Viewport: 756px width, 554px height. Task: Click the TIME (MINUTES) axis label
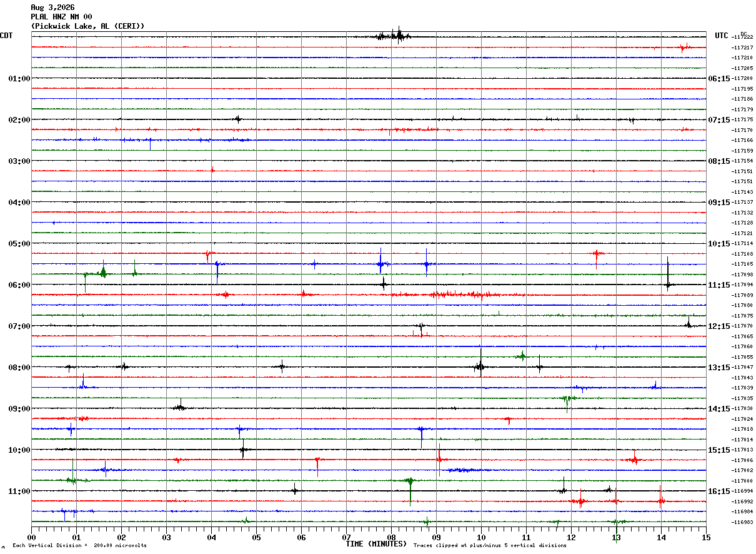coord(377,544)
